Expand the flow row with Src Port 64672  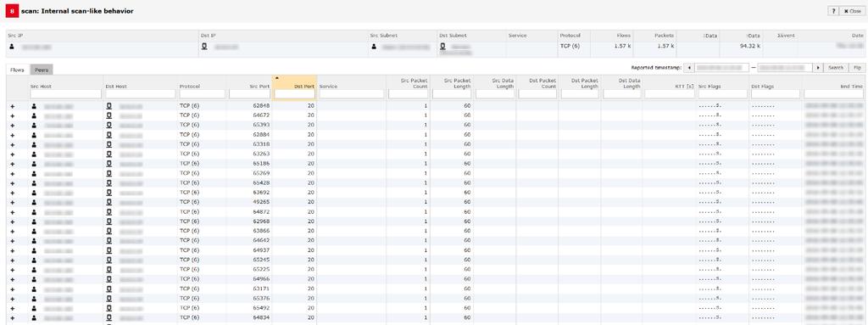pos(13,115)
